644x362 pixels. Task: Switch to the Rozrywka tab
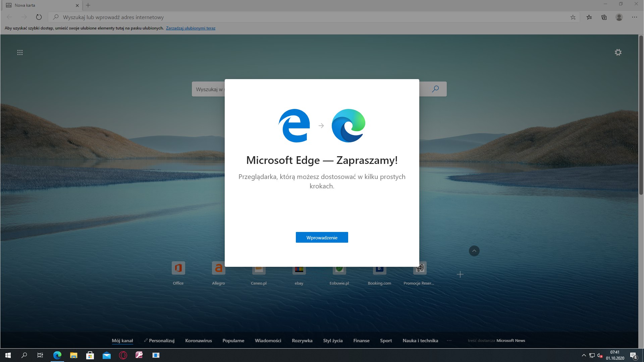[x=302, y=341]
